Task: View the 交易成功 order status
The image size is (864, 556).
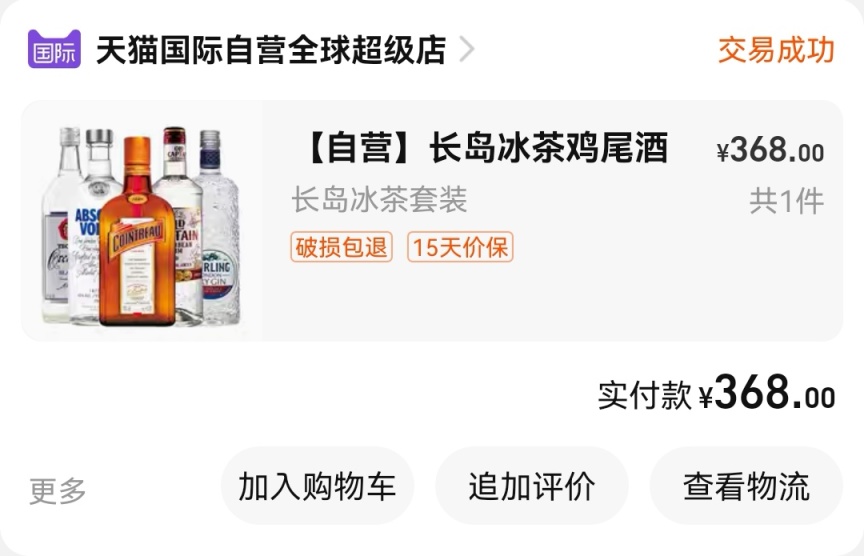Action: point(776,50)
